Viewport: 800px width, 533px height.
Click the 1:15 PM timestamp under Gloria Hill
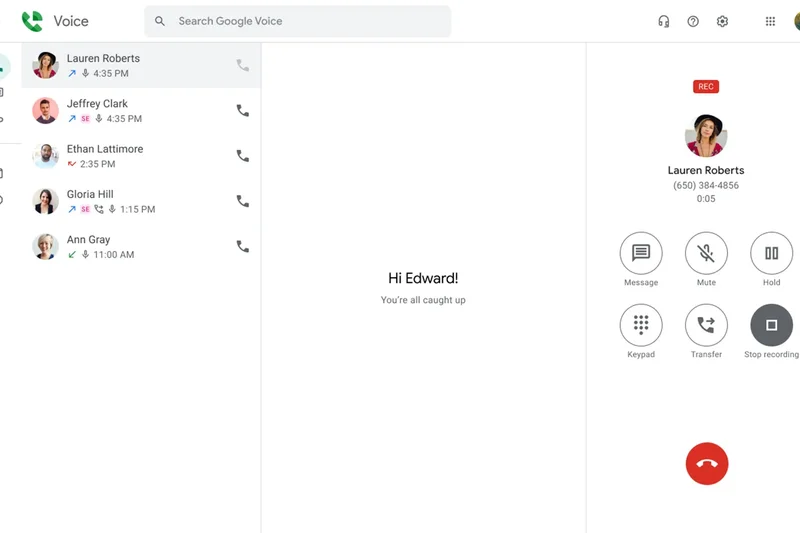tap(137, 210)
